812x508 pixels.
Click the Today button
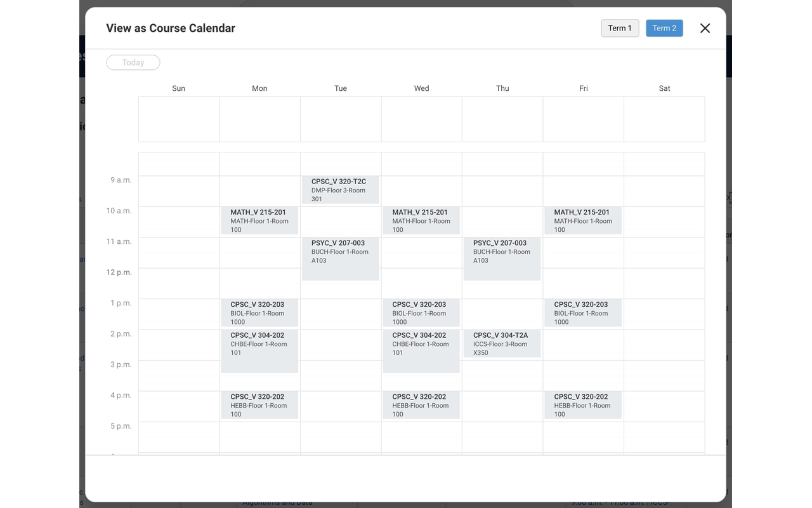point(133,62)
